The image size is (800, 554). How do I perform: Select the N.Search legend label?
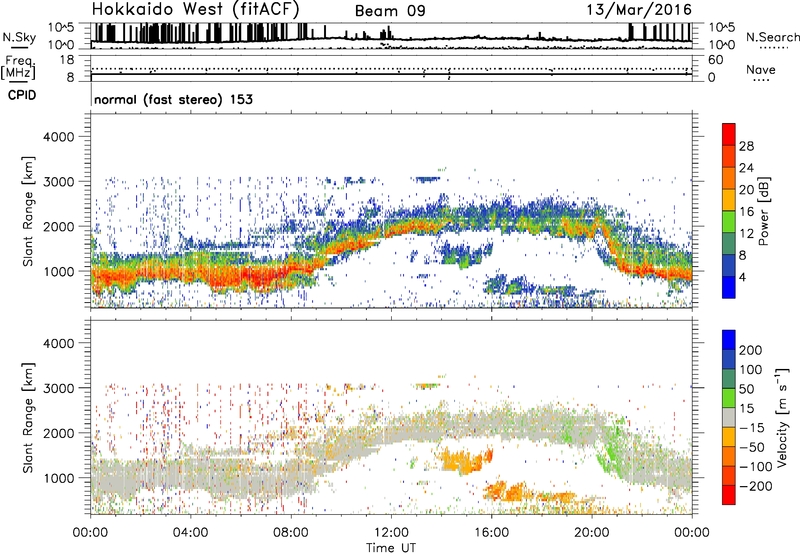772,37
